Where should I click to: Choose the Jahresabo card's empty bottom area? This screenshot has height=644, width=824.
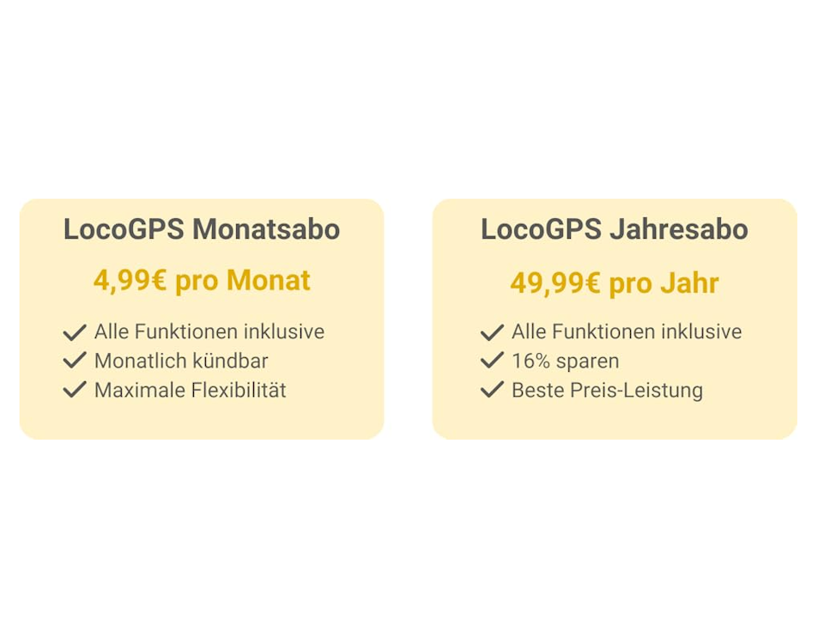pyautogui.click(x=615, y=421)
